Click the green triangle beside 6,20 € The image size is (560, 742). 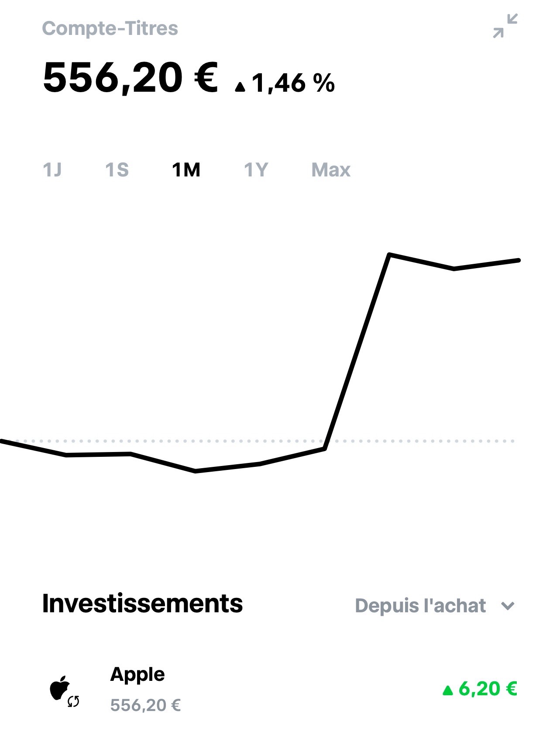(447, 690)
